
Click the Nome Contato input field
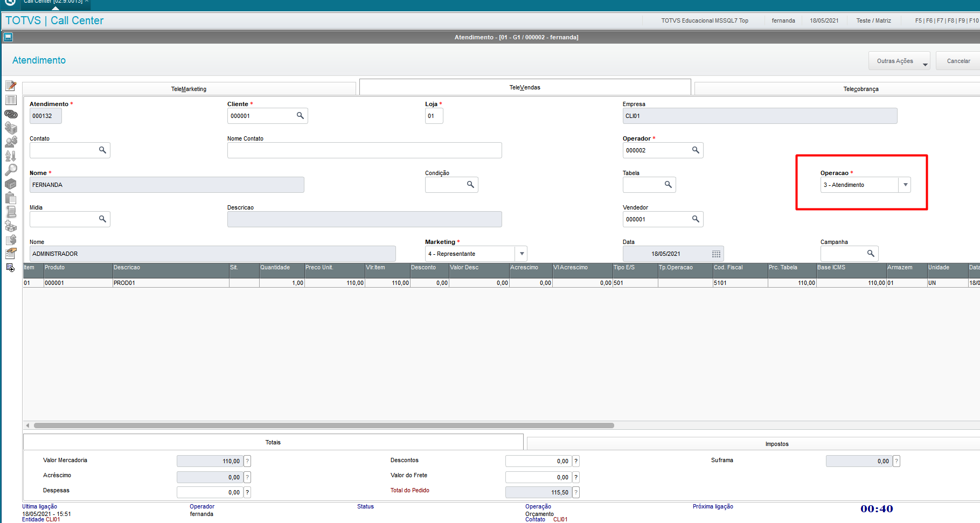point(365,150)
